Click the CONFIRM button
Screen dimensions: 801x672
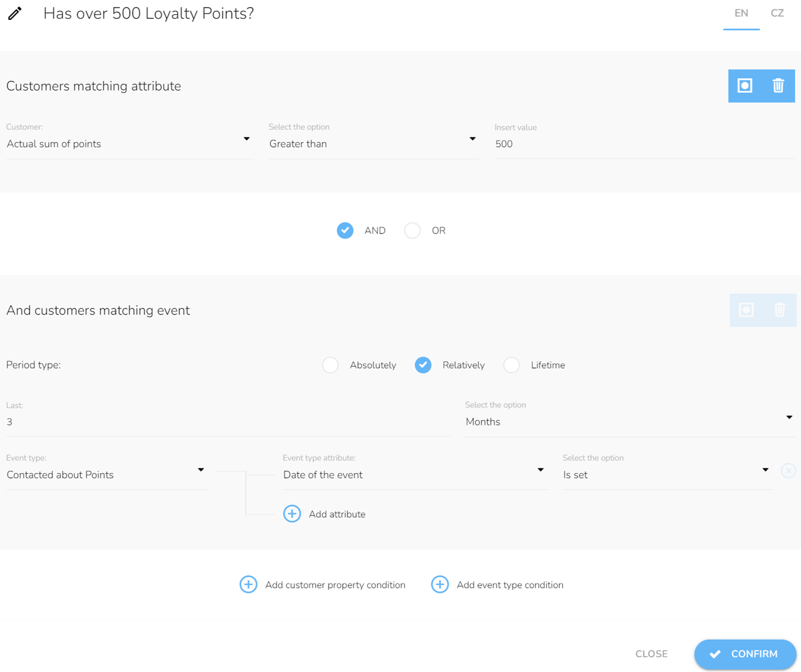745,654
